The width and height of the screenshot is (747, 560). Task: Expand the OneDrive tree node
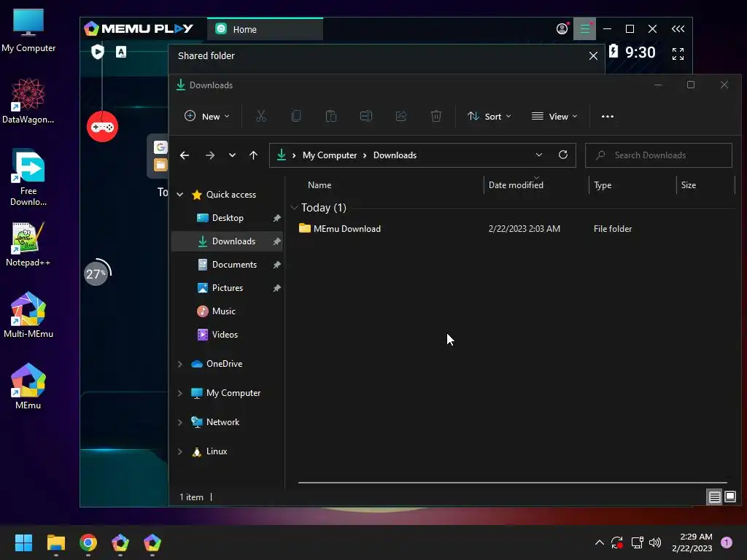click(180, 364)
